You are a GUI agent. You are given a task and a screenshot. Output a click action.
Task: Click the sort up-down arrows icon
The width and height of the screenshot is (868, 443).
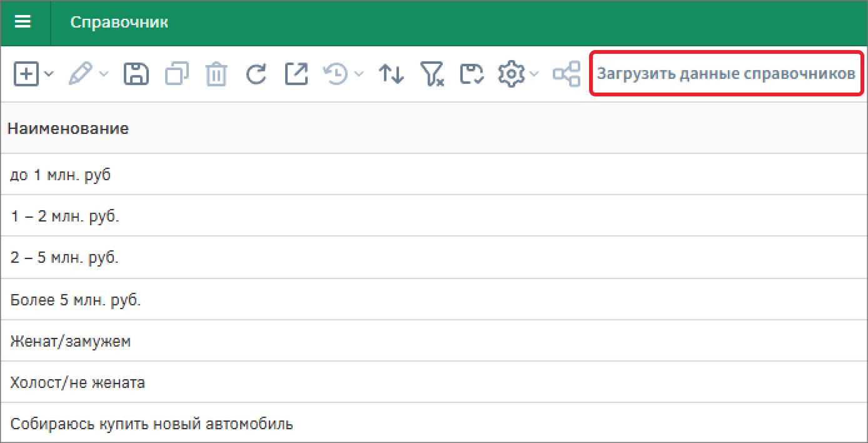click(391, 74)
